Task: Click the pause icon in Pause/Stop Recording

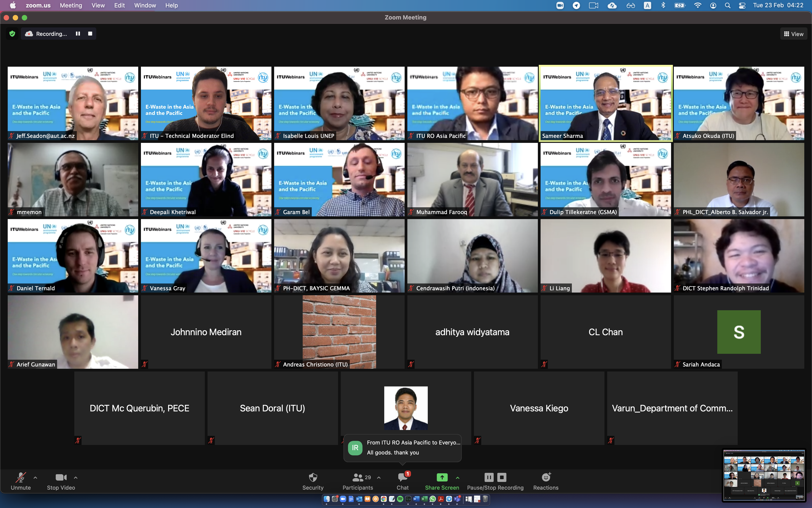Action: 489,477
